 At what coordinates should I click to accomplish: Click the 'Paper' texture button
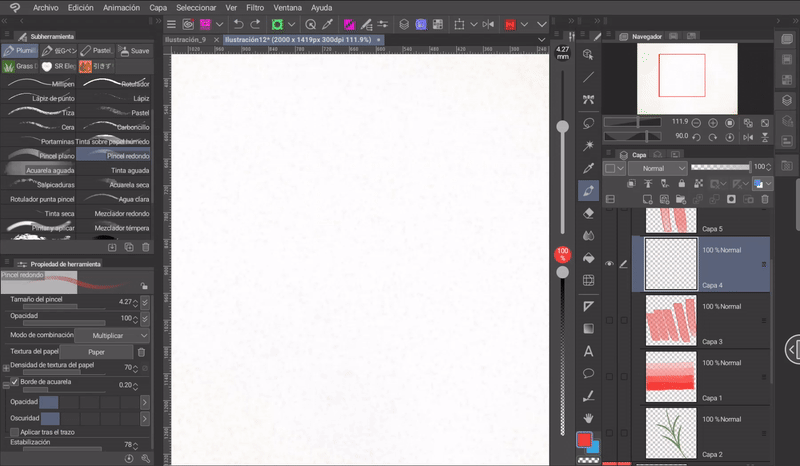pos(96,351)
